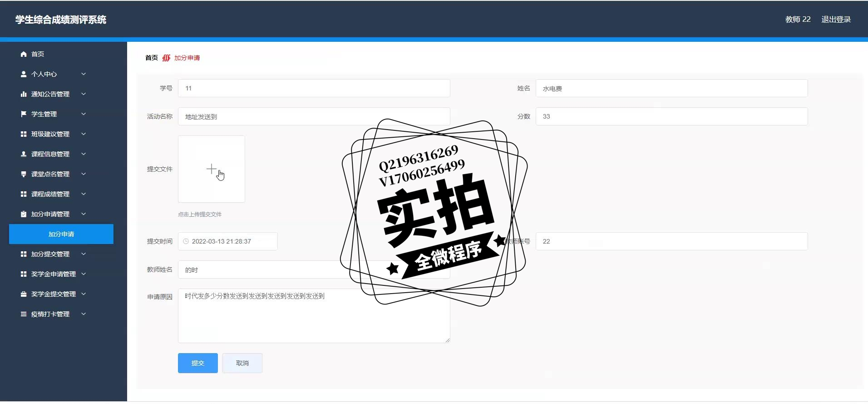Image resolution: width=868 pixels, height=404 pixels.
Task: Click the 教师姓名 input field
Action: pos(314,269)
